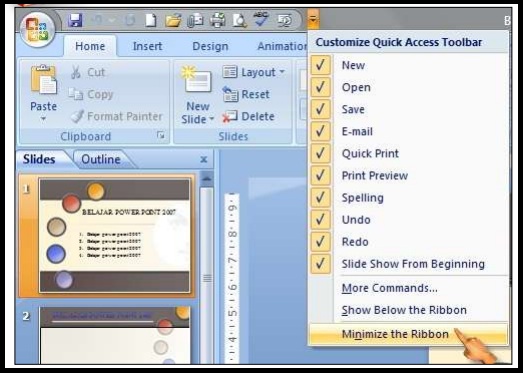Viewport: 524px width, 373px height.
Task: Click the Redo icon in the toolbar
Action: pyautogui.click(x=130, y=20)
